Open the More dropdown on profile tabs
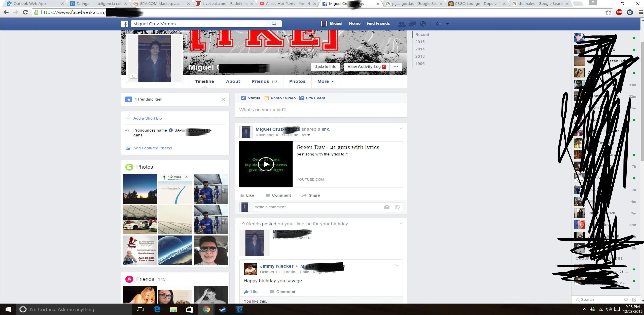The height and width of the screenshot is (315, 644). pyautogui.click(x=326, y=81)
